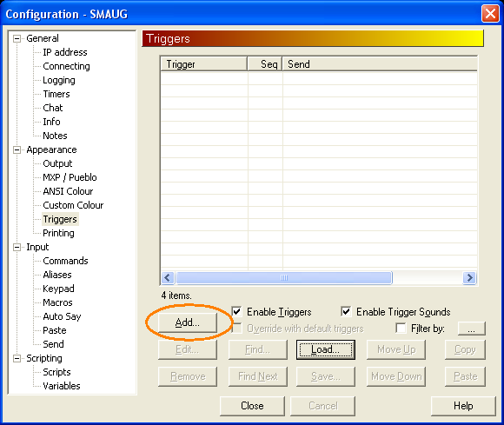Open ANSI Colour settings
The width and height of the screenshot is (504, 425).
click(x=68, y=191)
